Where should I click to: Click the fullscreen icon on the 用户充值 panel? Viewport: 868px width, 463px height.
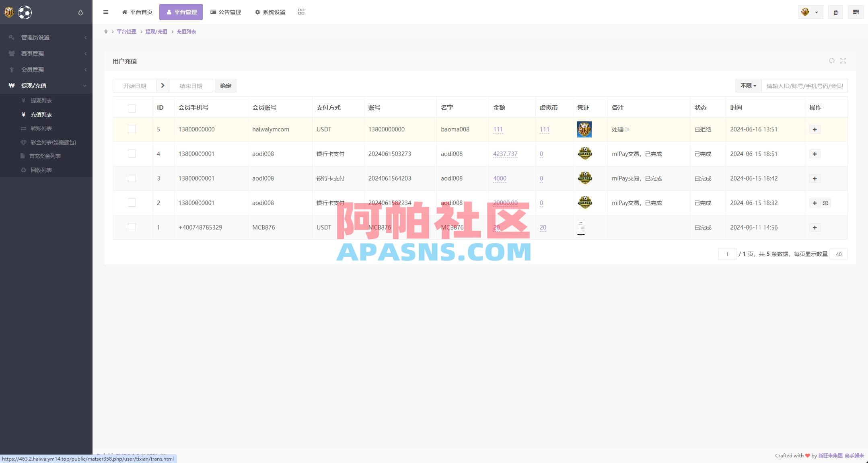(x=843, y=61)
